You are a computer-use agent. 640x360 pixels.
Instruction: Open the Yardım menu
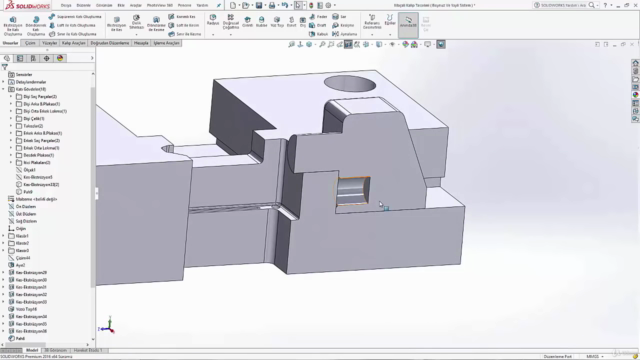(202, 5)
